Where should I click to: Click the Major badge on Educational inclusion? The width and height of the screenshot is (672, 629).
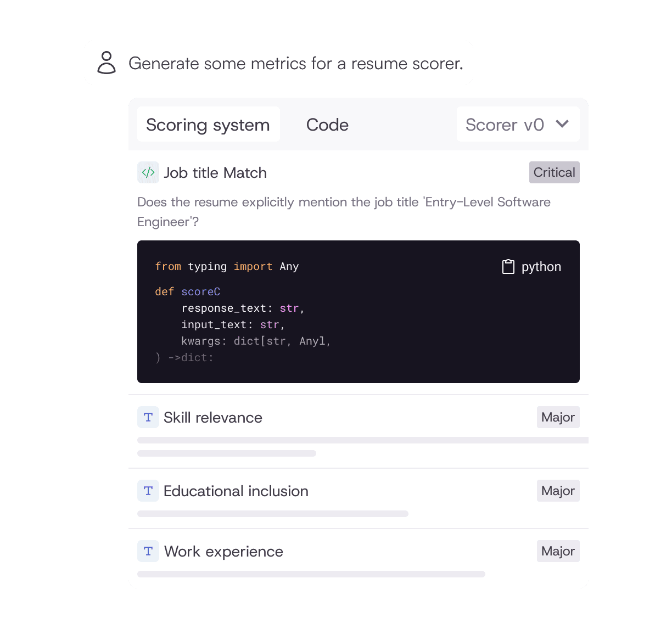tap(558, 491)
